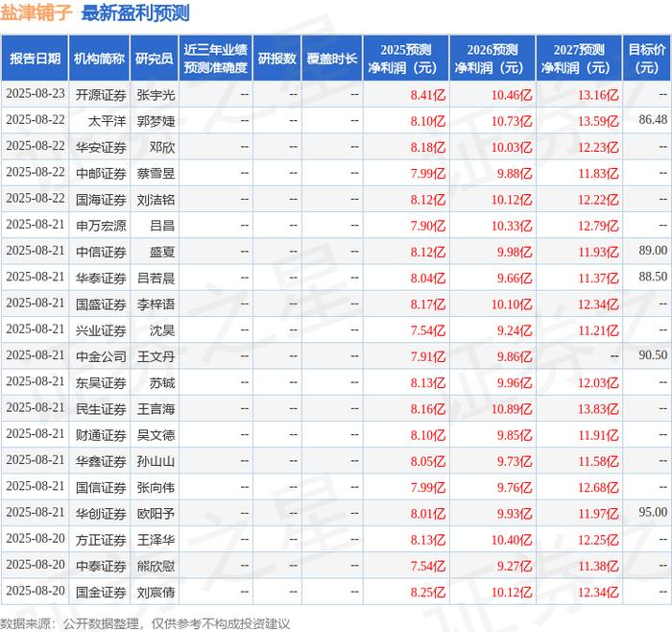Select the 东吴证券 institution cell
This screenshot has width=672, height=632.
[101, 382]
